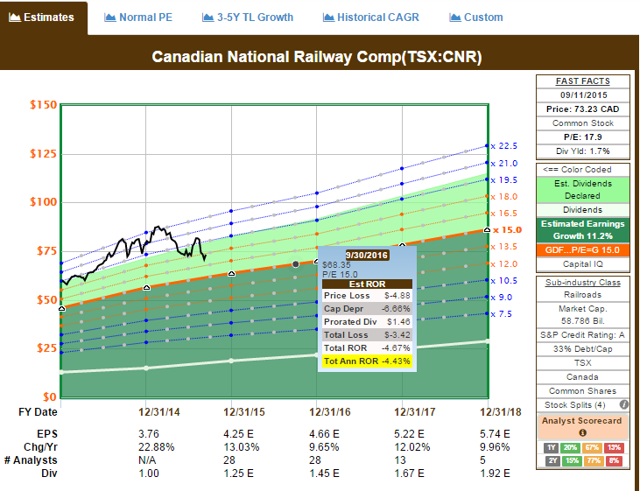Click the Canadian National Railway chart title
Screen dimensions: 640x491
(x=317, y=56)
